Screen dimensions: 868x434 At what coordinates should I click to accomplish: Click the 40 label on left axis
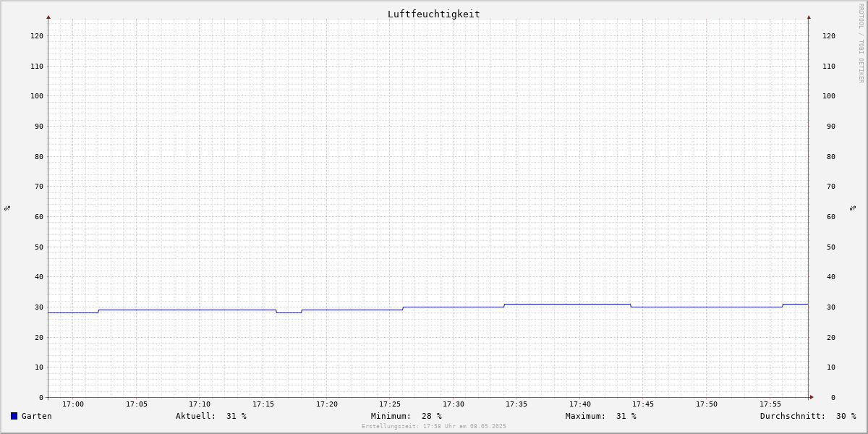(x=39, y=277)
